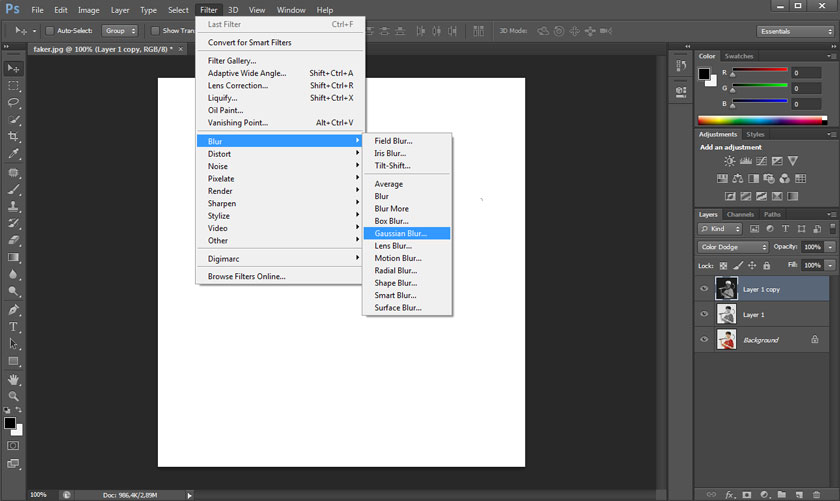Toggle Quick Mask mode icon
840x501 pixels.
[x=13, y=446]
